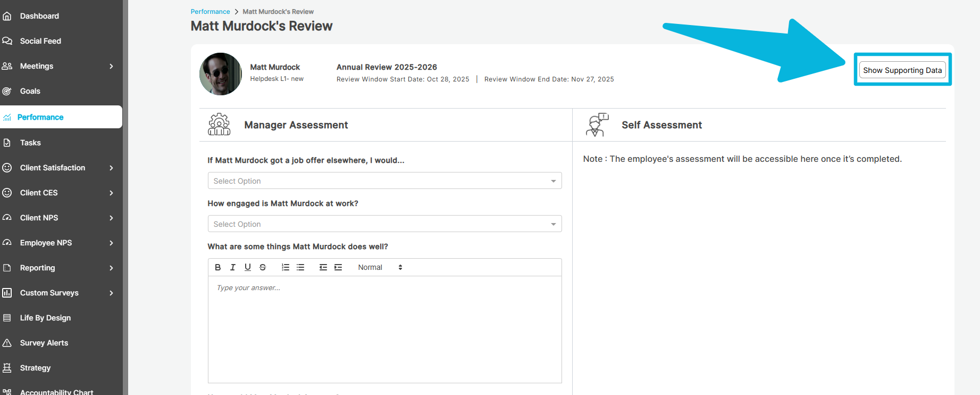Click the Survey Alerts warning icon
The image size is (980, 395).
(7, 343)
